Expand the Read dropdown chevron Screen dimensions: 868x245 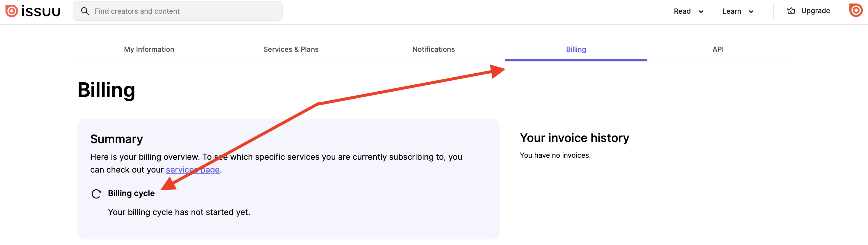(701, 12)
